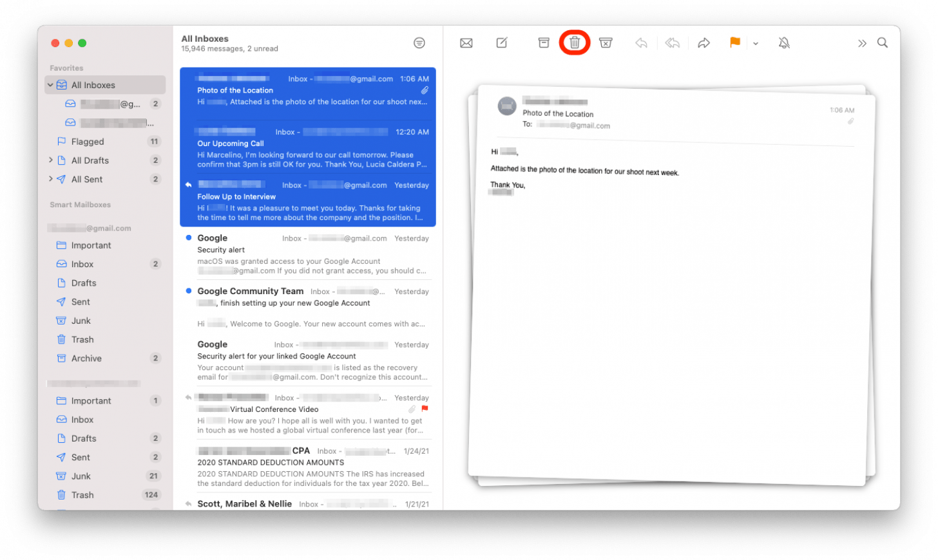This screenshot has height=560, width=938.
Task: Open Gmail Sent folder
Action: (105, 302)
